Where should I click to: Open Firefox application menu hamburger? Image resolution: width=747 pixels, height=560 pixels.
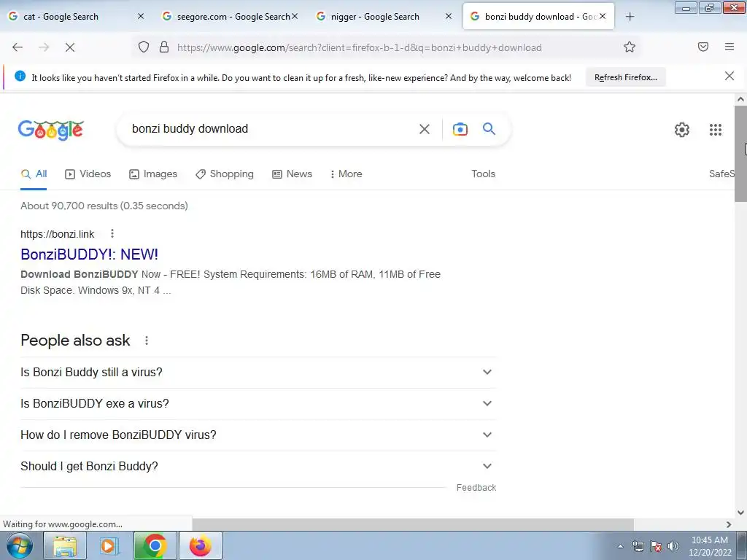pyautogui.click(x=729, y=47)
